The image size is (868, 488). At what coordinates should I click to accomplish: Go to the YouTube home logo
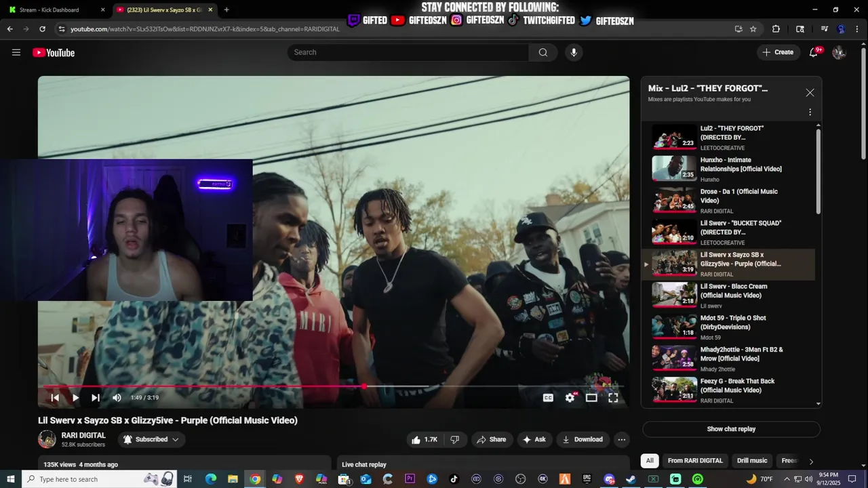(x=54, y=53)
